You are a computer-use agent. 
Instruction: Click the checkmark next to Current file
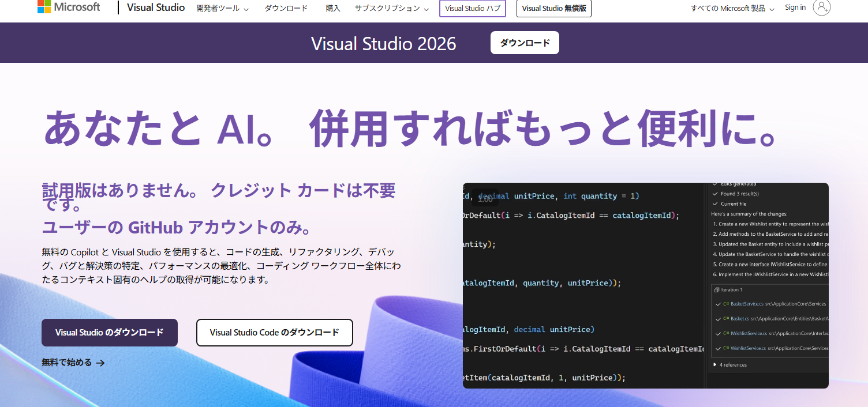pos(716,204)
